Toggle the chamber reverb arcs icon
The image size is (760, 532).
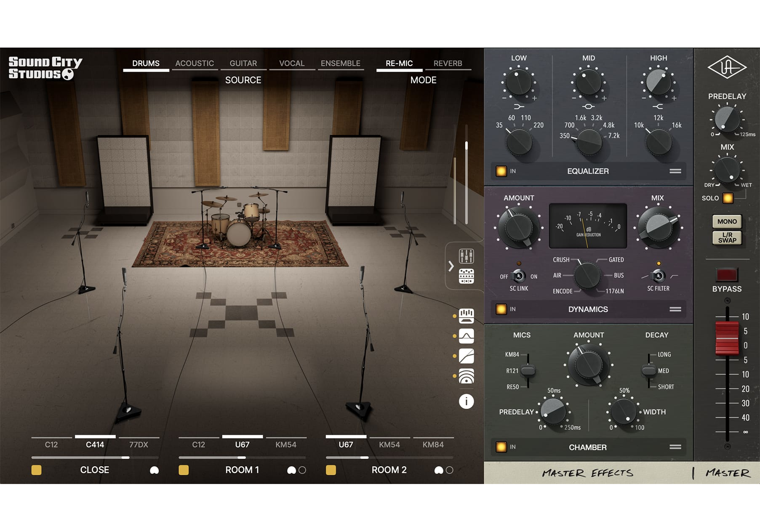[x=466, y=376]
